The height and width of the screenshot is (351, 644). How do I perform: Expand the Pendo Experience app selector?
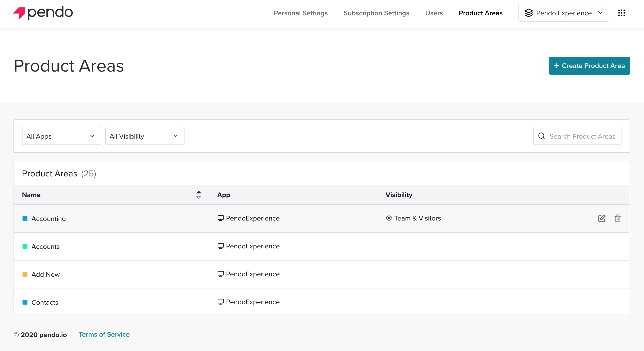coord(564,13)
